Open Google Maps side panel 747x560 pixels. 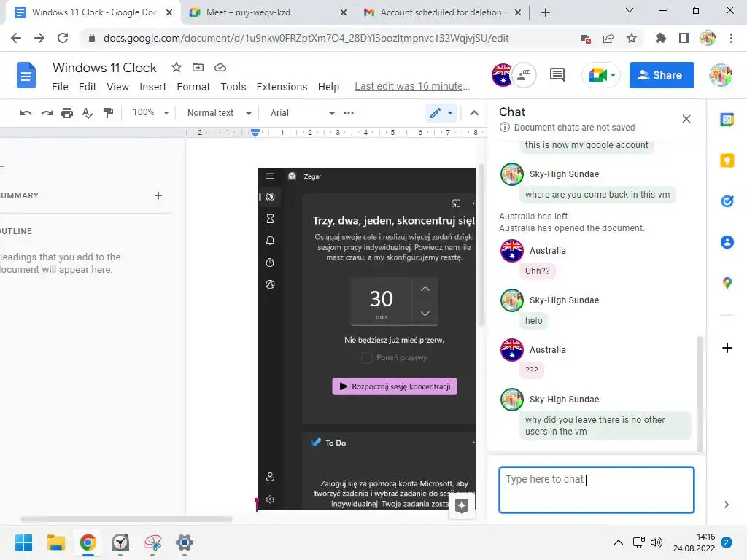pyautogui.click(x=727, y=284)
